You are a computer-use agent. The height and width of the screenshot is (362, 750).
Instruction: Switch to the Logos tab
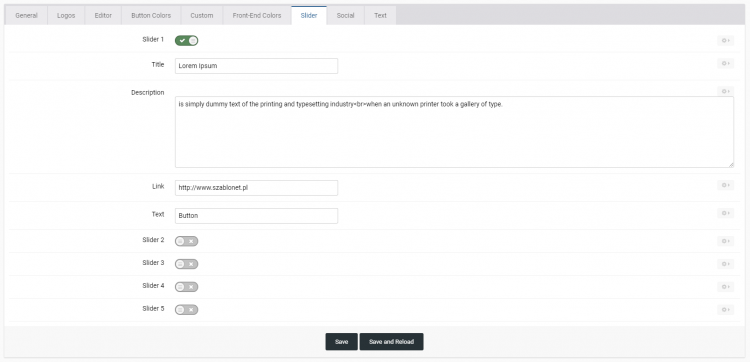pyautogui.click(x=66, y=15)
